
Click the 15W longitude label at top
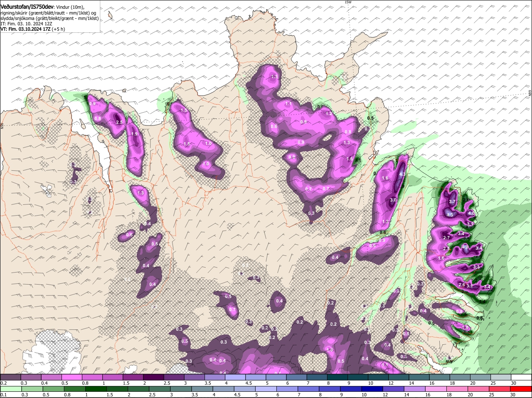click(x=348, y=2)
